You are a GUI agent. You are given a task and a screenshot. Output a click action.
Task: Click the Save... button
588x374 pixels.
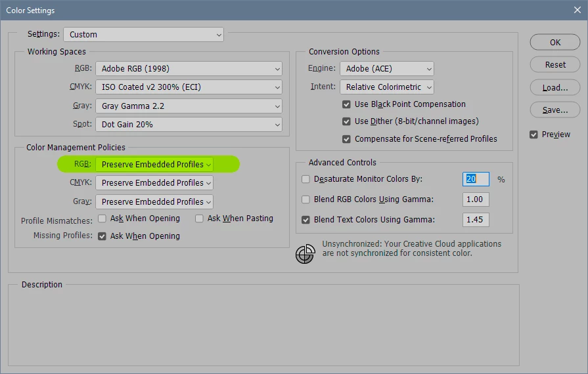(555, 110)
